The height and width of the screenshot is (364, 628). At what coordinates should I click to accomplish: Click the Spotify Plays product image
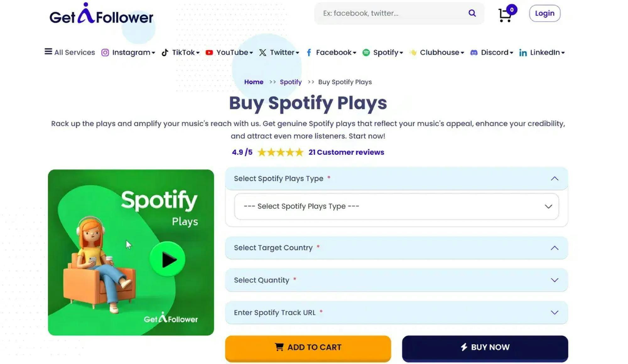coord(131,252)
